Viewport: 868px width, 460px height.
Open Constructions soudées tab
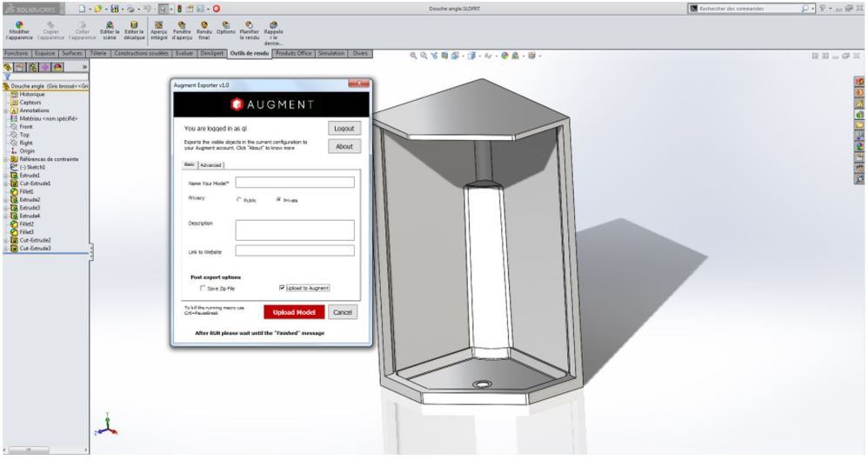coord(142,53)
